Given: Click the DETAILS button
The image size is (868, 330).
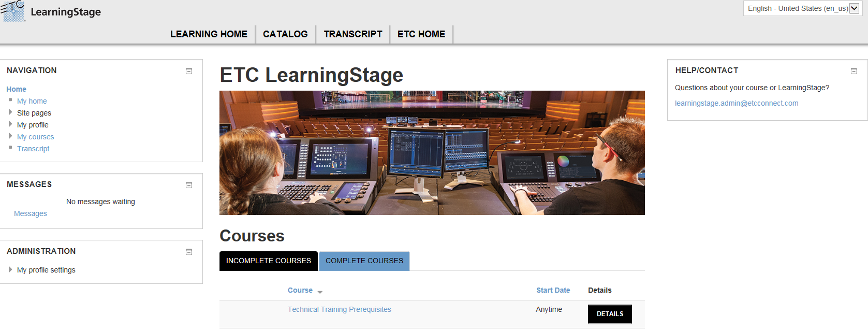Looking at the screenshot, I should [610, 314].
